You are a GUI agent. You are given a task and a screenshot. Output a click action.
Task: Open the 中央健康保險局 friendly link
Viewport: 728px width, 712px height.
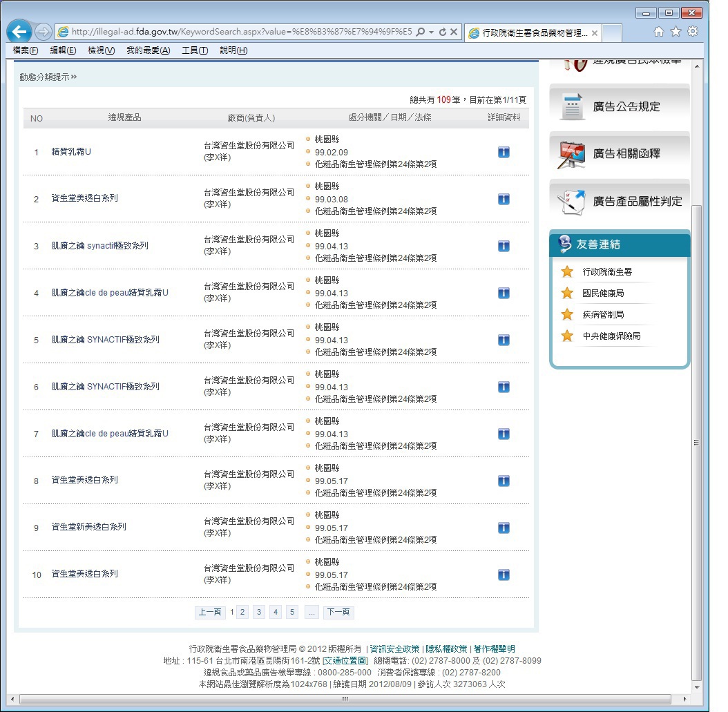[611, 336]
